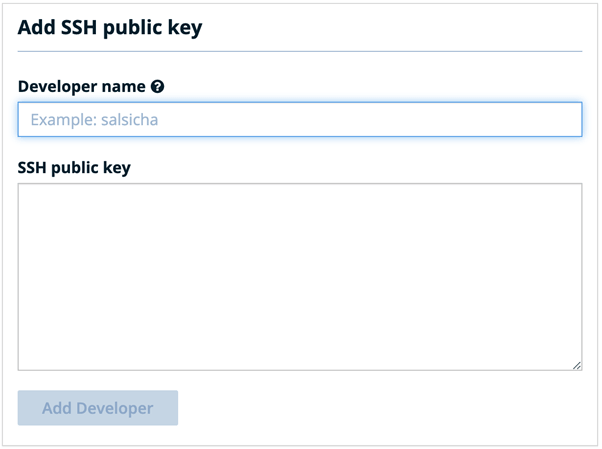Click the textarea resize grip corner
The width and height of the screenshot is (602, 449).
click(577, 366)
